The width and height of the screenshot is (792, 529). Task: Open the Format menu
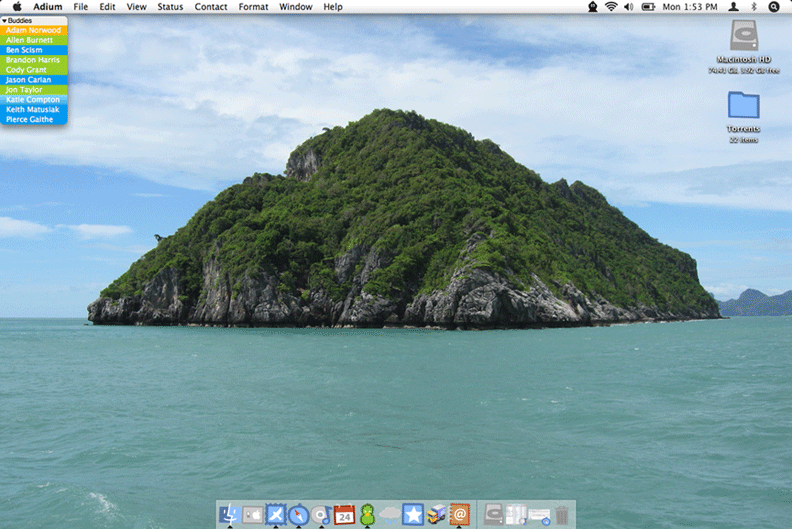click(254, 7)
